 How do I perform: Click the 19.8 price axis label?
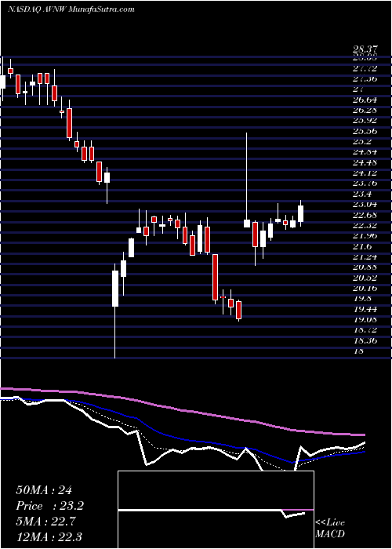click(362, 298)
